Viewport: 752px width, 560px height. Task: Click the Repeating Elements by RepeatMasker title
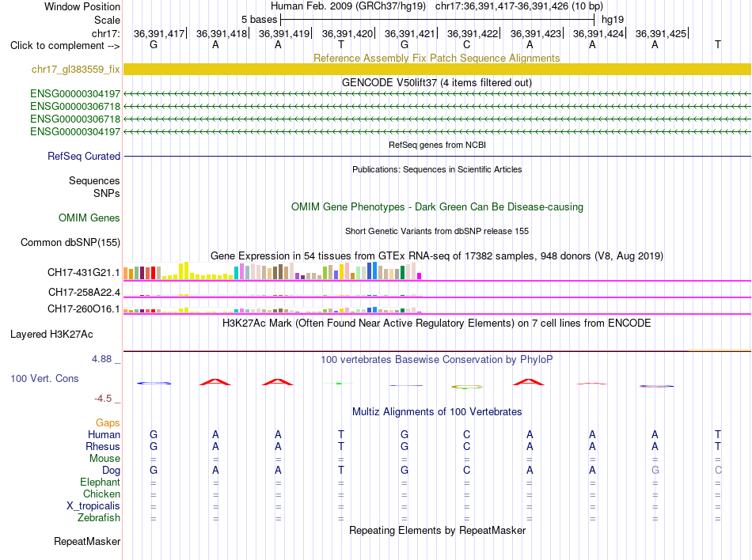point(437,530)
